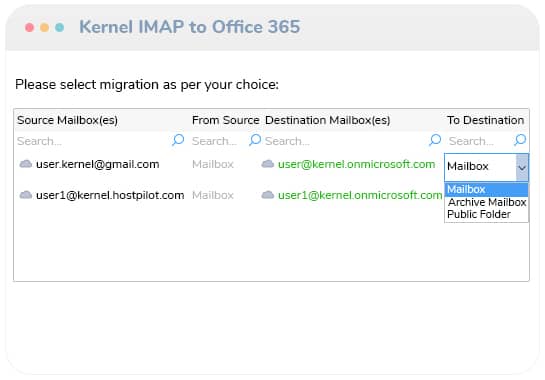The image size is (545, 380).
Task: Click the red window close dot
Action: (x=30, y=27)
